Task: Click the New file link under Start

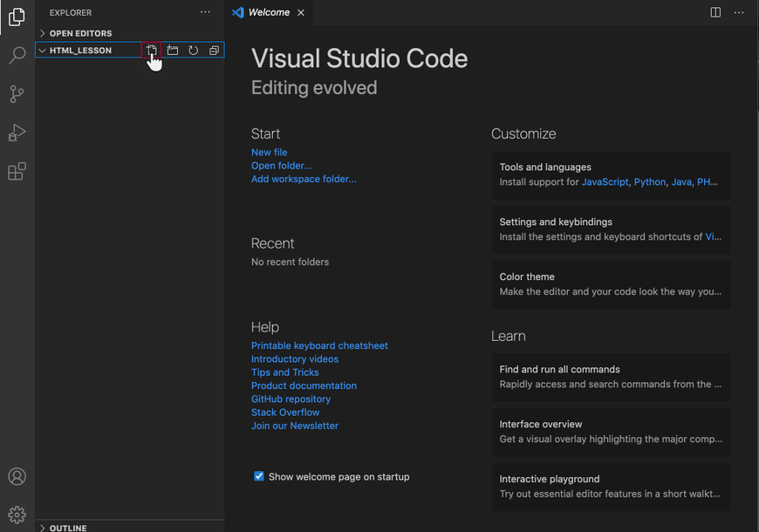Action: pyautogui.click(x=269, y=152)
